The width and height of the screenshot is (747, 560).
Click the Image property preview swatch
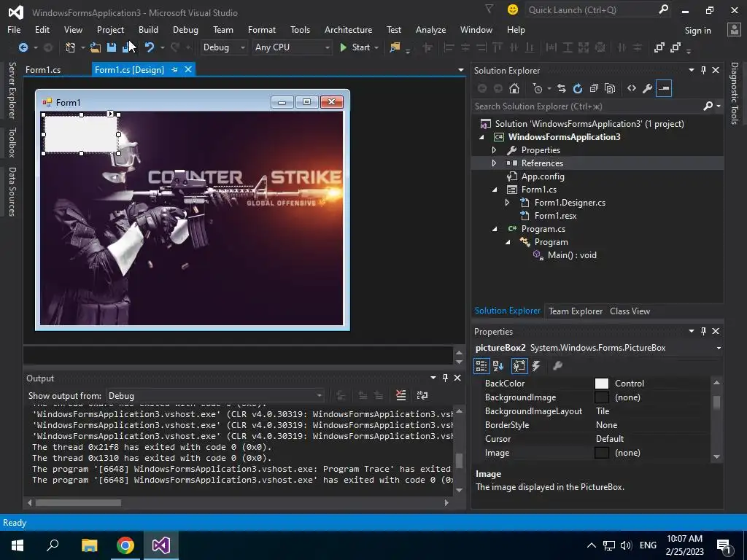coord(602,454)
